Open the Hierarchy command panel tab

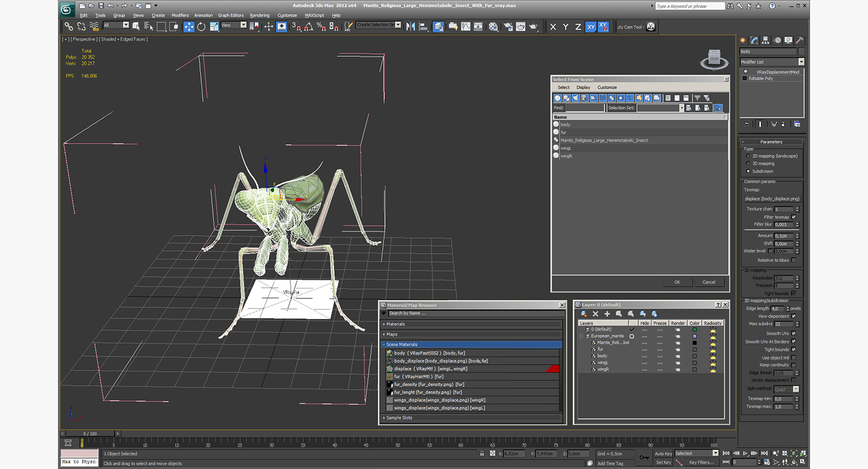766,40
